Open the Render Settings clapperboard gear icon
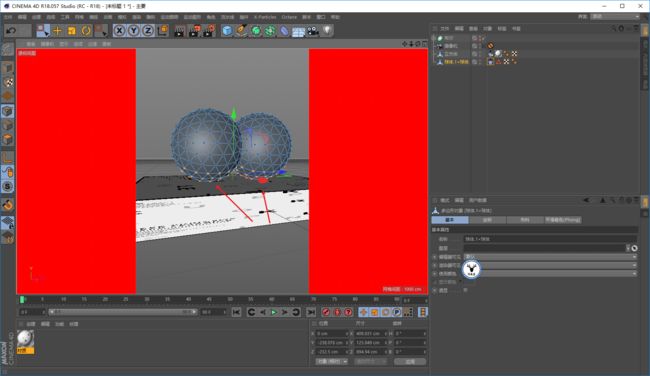650x376 pixels. [209, 31]
